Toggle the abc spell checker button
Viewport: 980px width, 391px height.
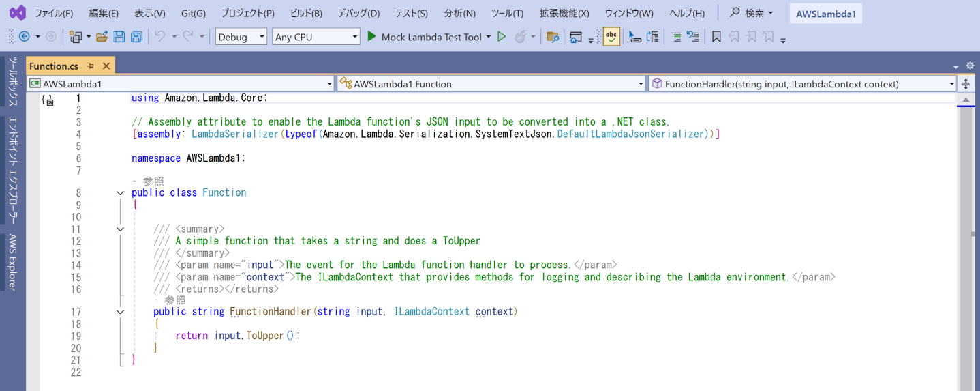click(x=611, y=37)
